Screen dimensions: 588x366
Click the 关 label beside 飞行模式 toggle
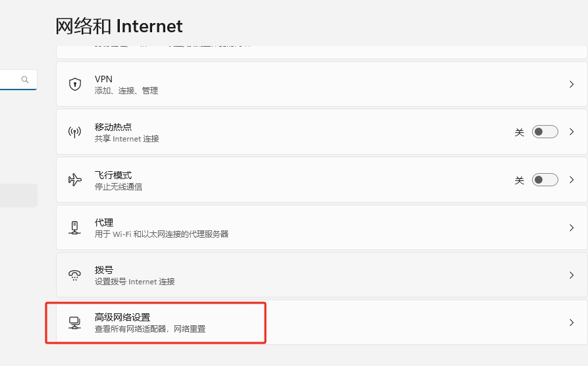[x=520, y=180]
